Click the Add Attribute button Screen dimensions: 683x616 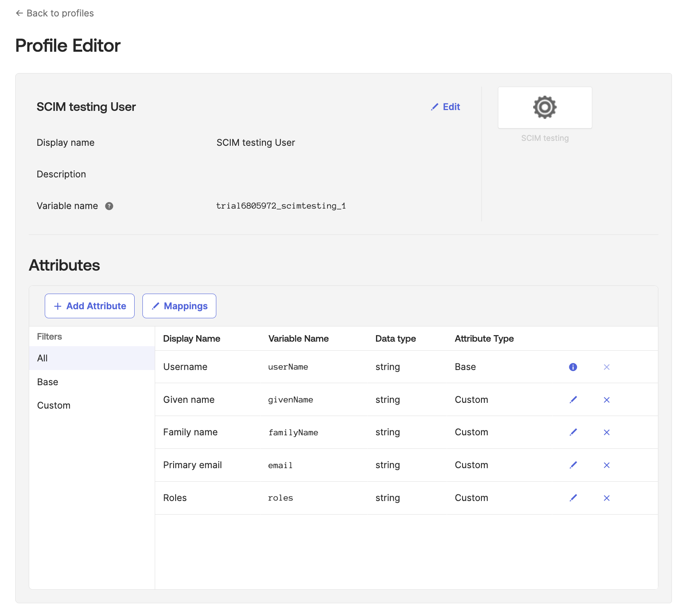click(x=89, y=306)
